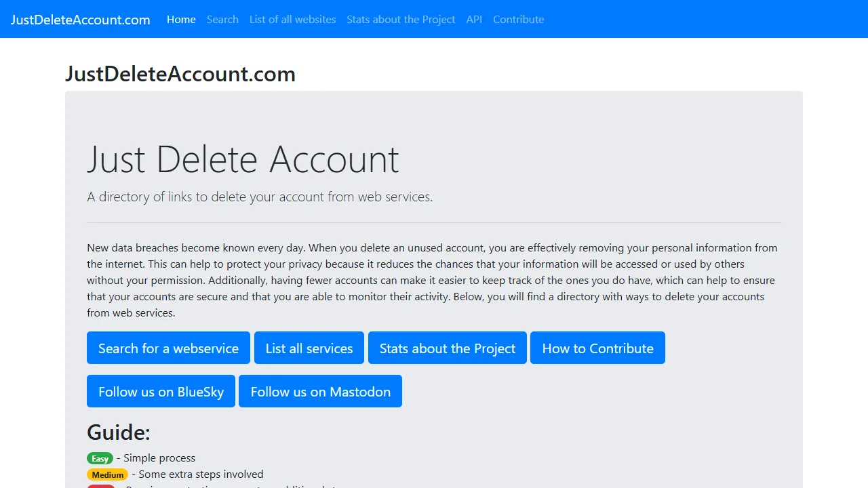Screen dimensions: 868x488
Task: Click the List all services button
Action: click(x=309, y=348)
